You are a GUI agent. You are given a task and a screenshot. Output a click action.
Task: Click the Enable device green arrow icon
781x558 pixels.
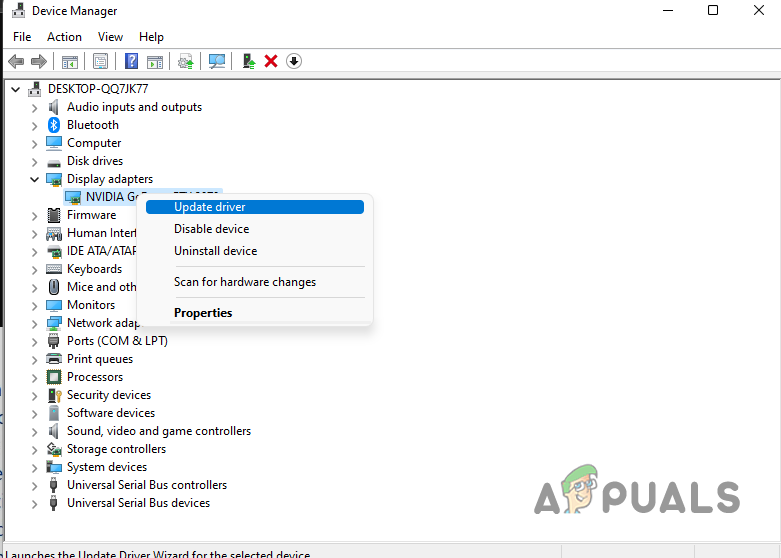249,61
